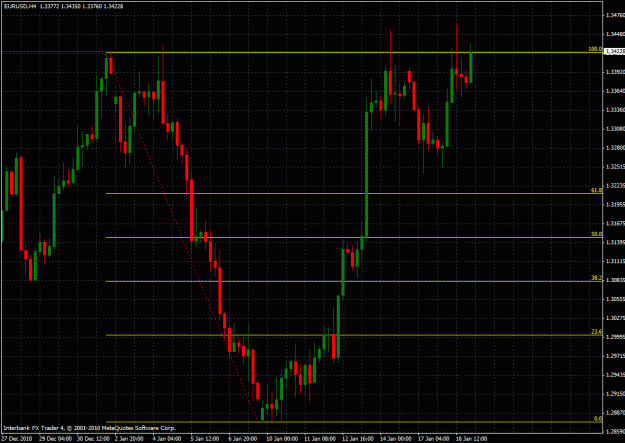
Task: Click the OHLC values 1.33772 1.34350 1.33760 1.34228
Action: pyautogui.click(x=81, y=6)
